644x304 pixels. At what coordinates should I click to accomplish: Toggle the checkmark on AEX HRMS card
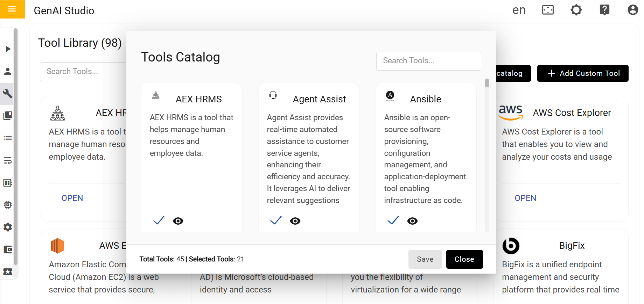pyautogui.click(x=159, y=220)
